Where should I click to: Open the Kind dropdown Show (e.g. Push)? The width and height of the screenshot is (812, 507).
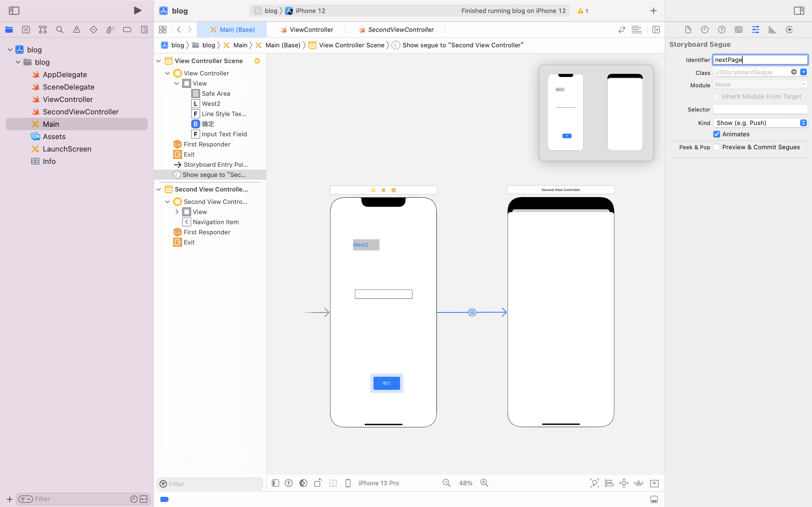coord(760,123)
